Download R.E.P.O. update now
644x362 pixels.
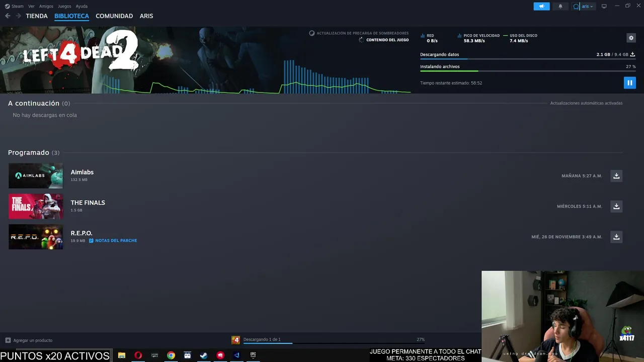pos(616,237)
